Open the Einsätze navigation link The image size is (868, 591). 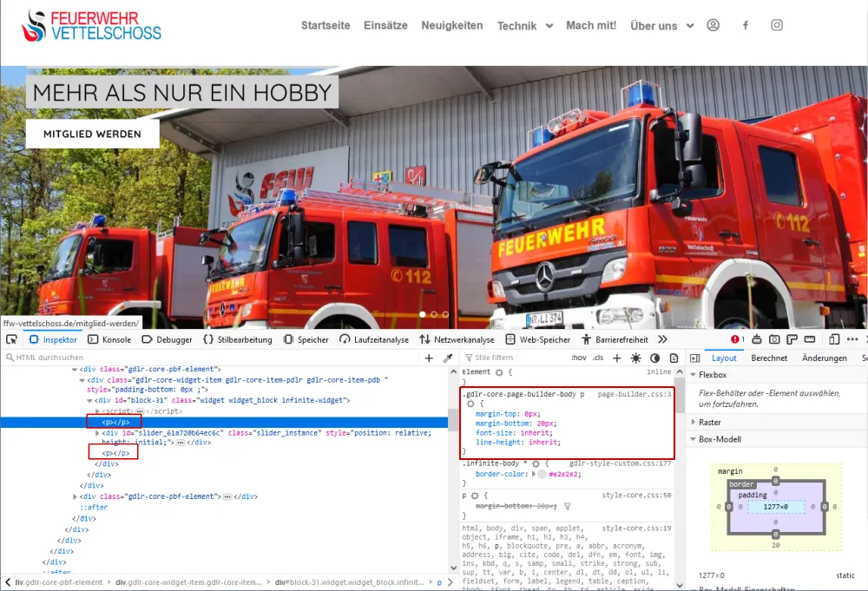tap(385, 25)
